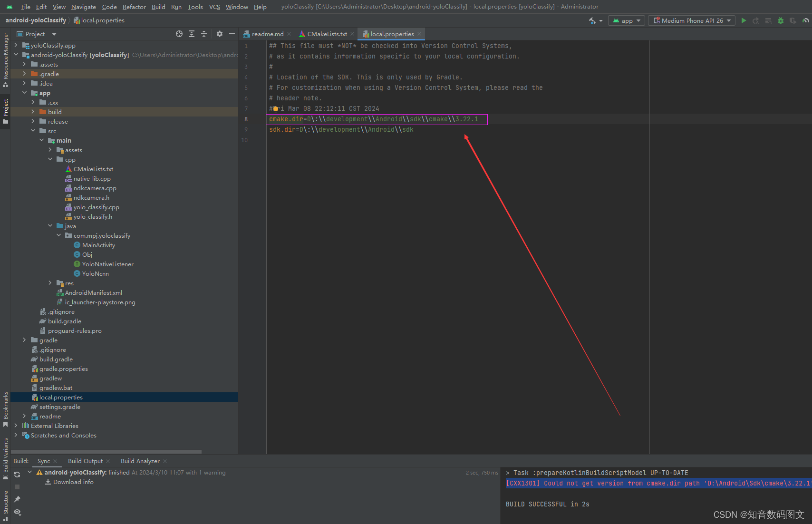Switch to the Build Analyzer tab
Viewport: 812px width, 524px height.
click(140, 461)
